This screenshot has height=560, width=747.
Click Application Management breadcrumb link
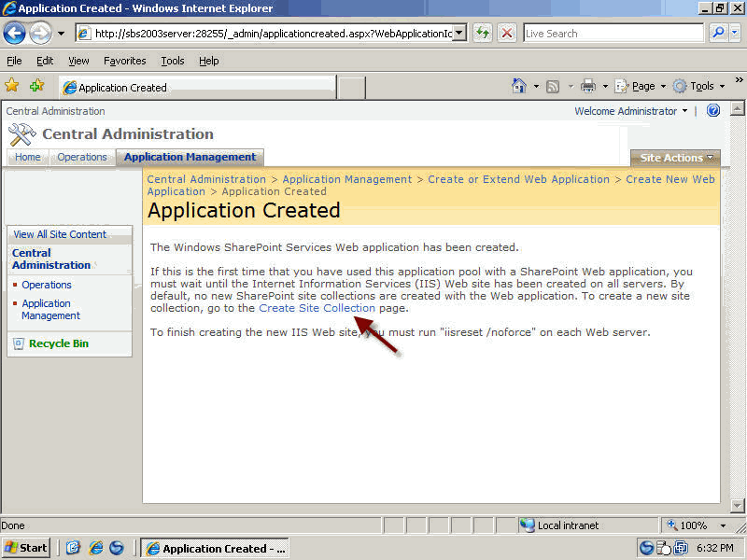point(346,179)
